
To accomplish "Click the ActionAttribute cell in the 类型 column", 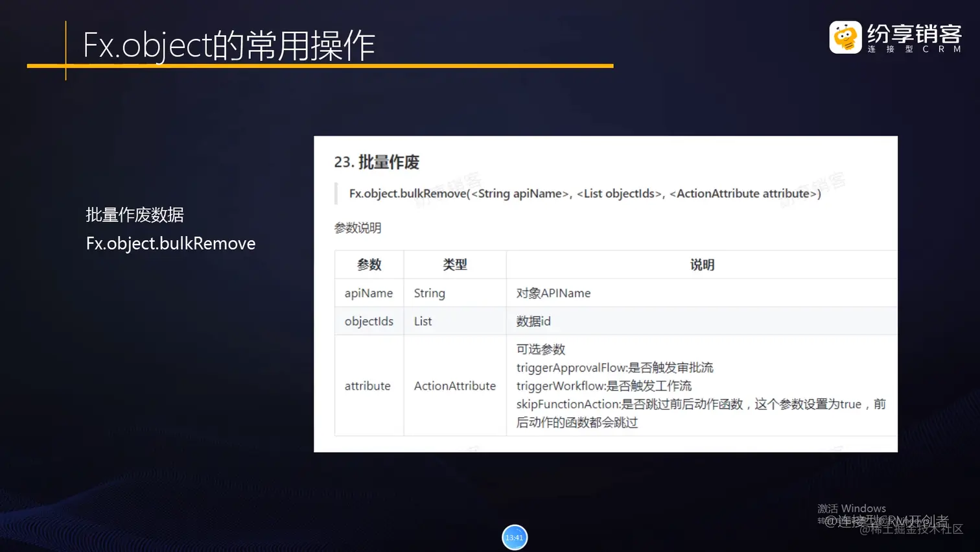I will coord(455,386).
